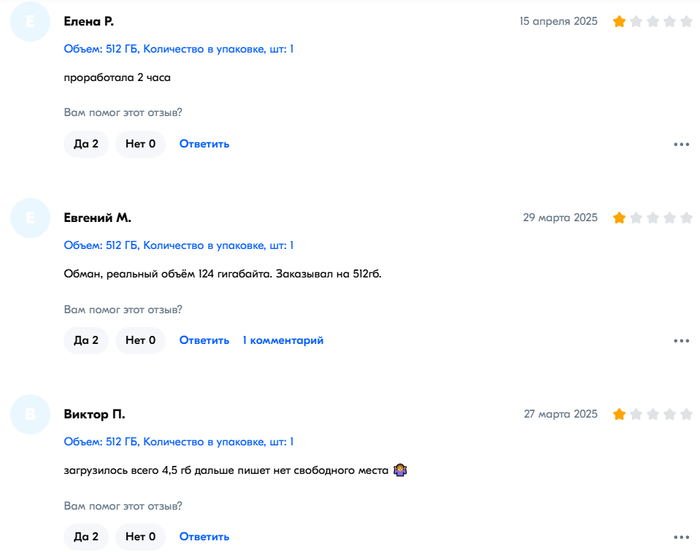700x552 pixels.
Task: Open the three-dot menu on Виктор П.'s review
Action: pos(681,537)
